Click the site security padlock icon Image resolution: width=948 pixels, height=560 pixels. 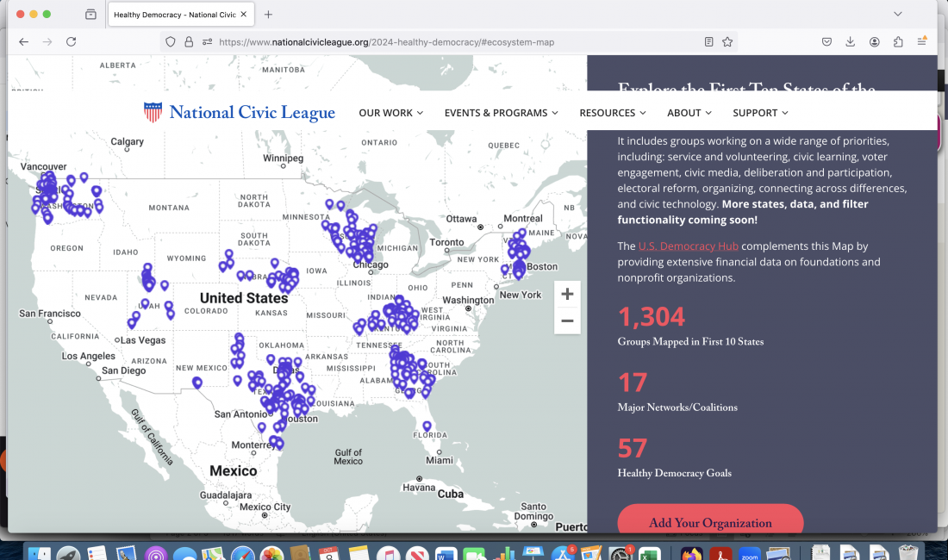click(x=189, y=41)
